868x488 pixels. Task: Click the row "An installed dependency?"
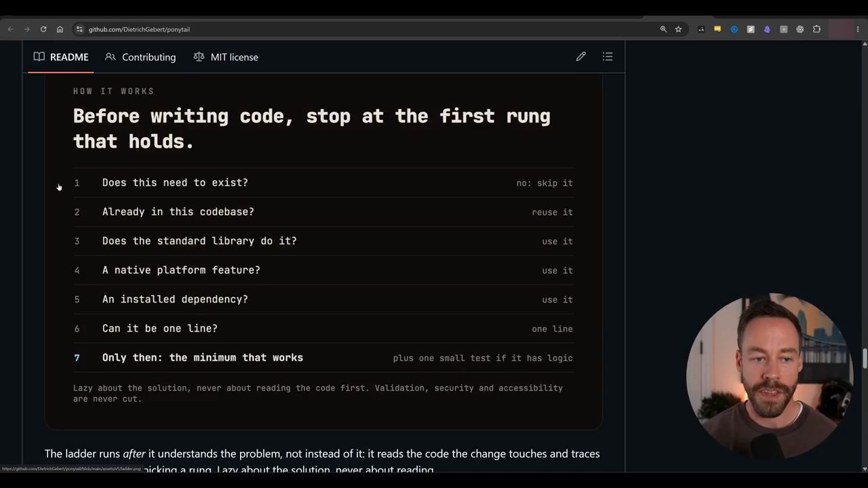(x=323, y=300)
